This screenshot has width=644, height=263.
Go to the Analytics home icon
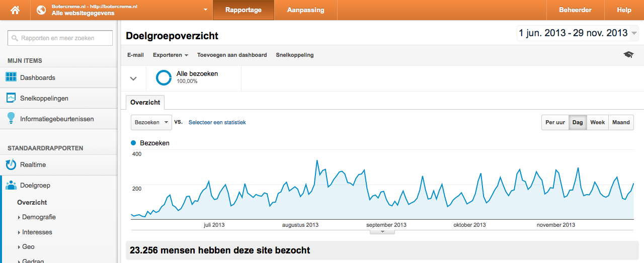(x=15, y=10)
